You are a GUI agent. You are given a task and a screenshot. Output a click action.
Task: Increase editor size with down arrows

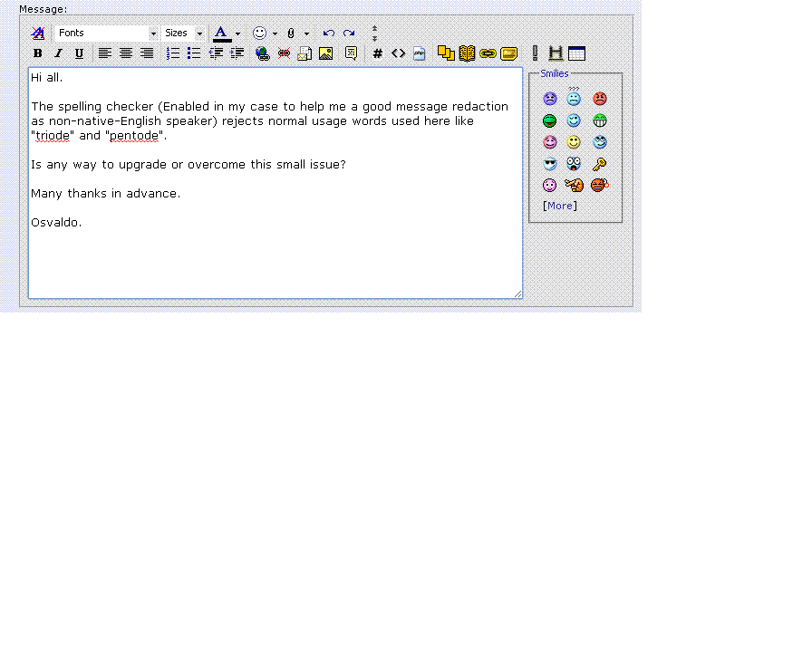tap(374, 38)
